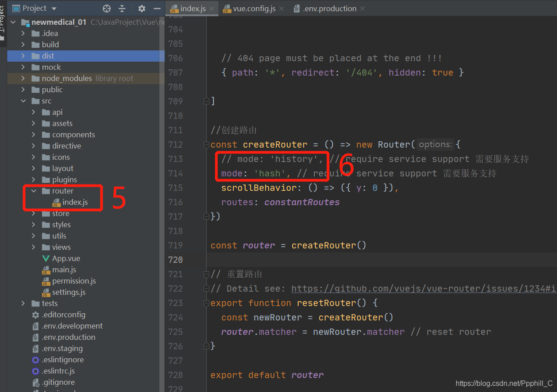Expand the mock folder
This screenshot has height=392, width=557.
[23, 67]
